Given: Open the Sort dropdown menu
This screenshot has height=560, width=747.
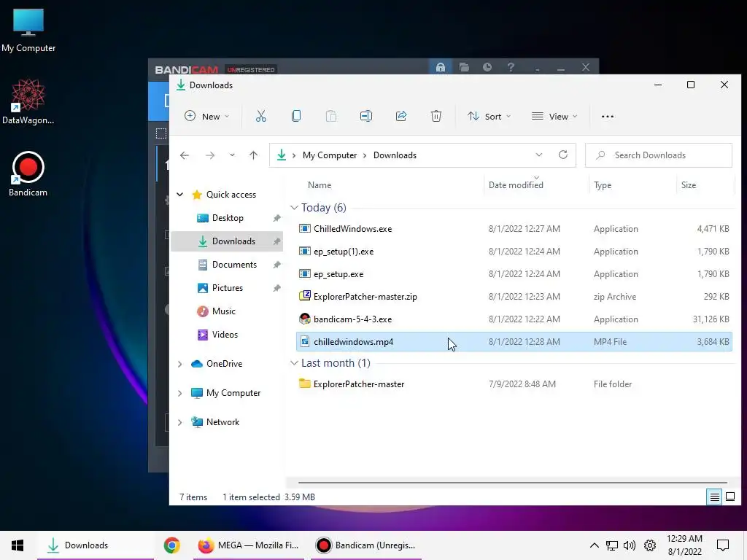Looking at the screenshot, I should click(489, 116).
